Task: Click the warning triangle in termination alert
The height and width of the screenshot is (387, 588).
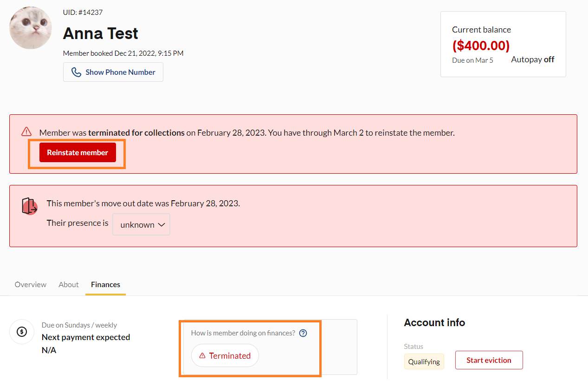Action: tap(26, 131)
